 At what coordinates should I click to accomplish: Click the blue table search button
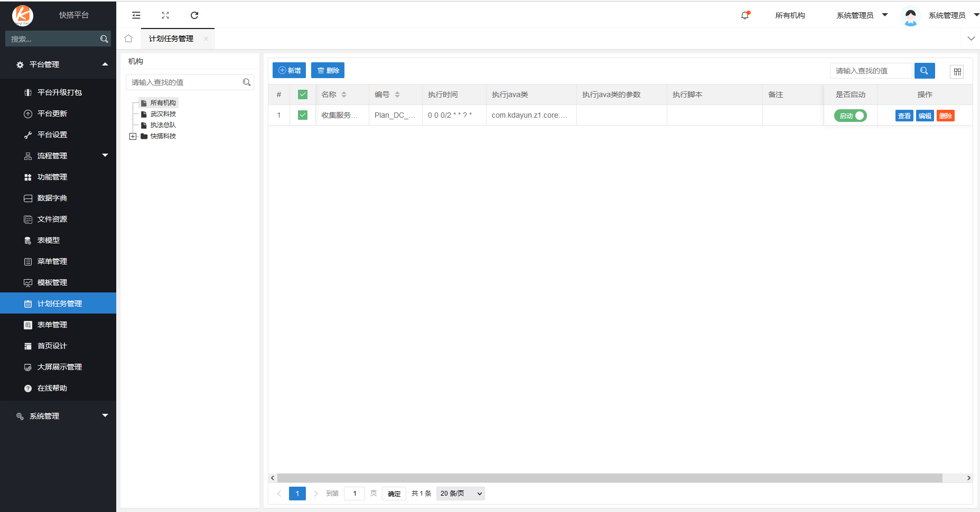pos(924,71)
